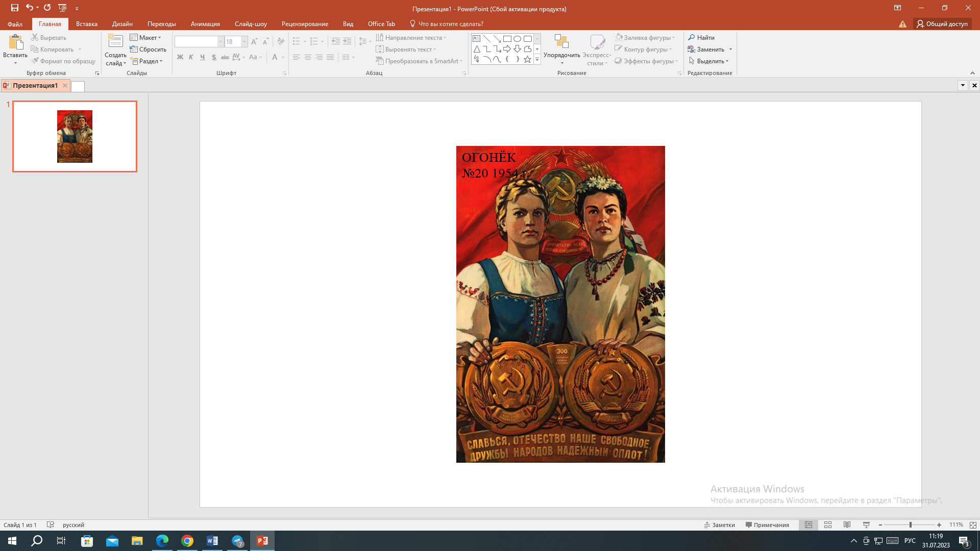Open Примечания comments pane
The width and height of the screenshot is (980, 551).
pyautogui.click(x=767, y=525)
